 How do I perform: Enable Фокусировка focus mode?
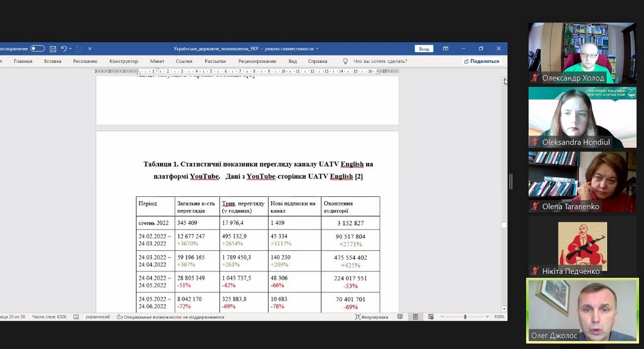tap(370, 317)
